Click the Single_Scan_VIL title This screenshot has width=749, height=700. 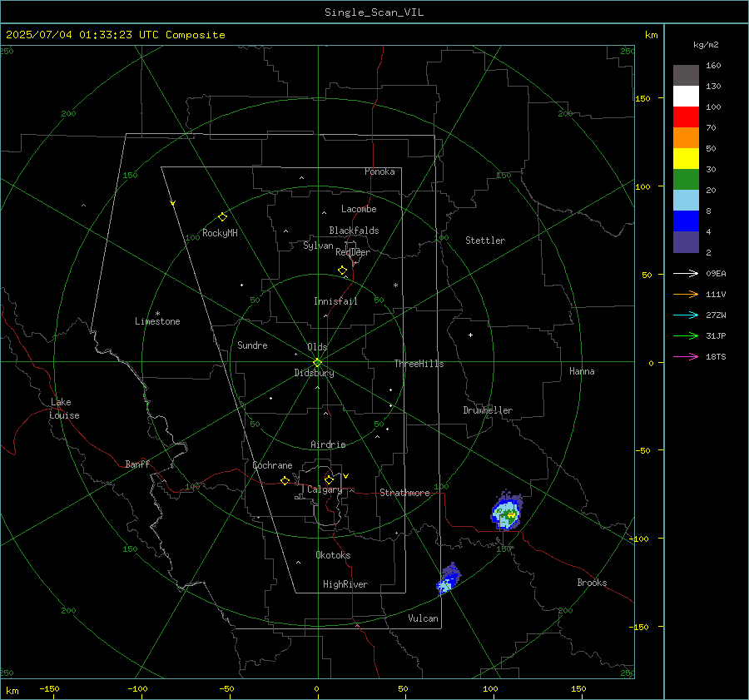click(374, 12)
